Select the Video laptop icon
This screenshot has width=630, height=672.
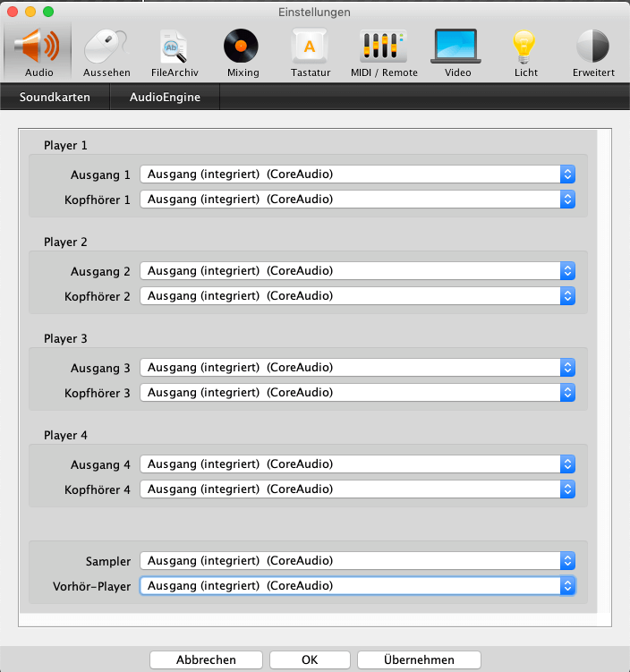[x=457, y=47]
